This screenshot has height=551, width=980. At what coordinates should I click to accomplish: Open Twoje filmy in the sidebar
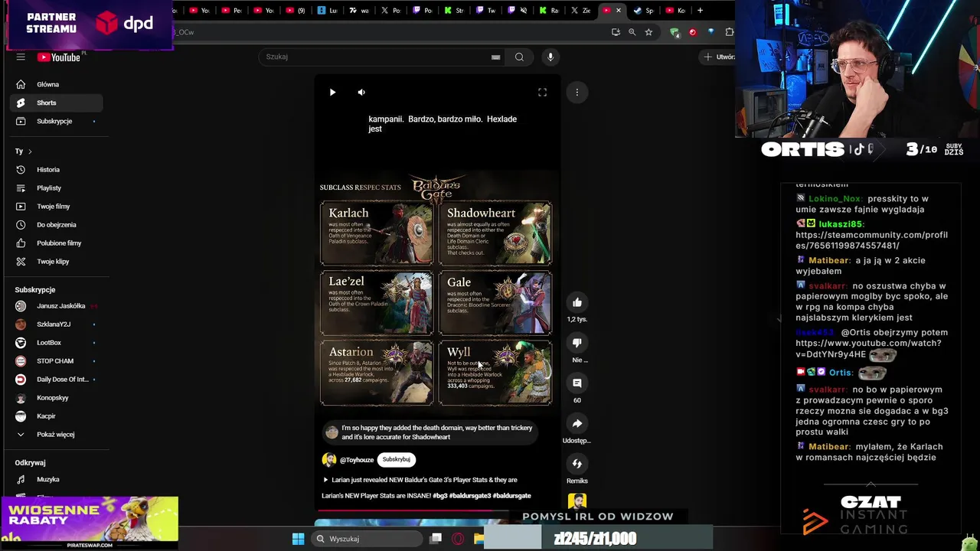[57, 207]
